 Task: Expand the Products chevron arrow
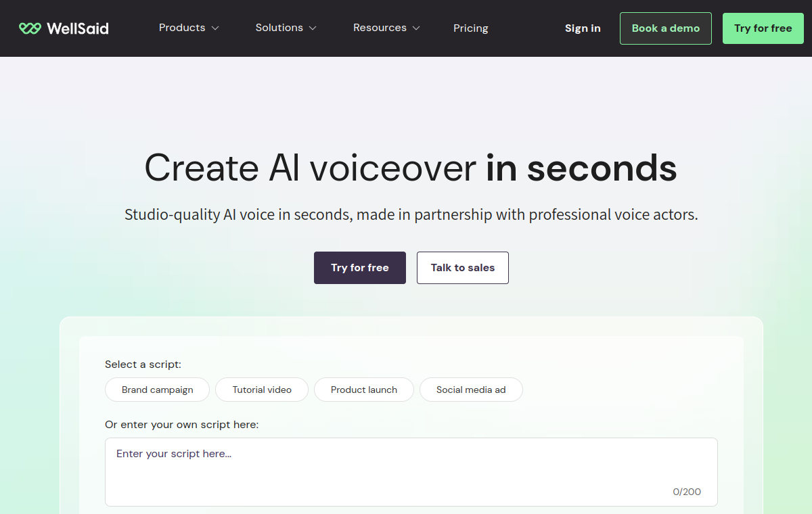coord(215,28)
